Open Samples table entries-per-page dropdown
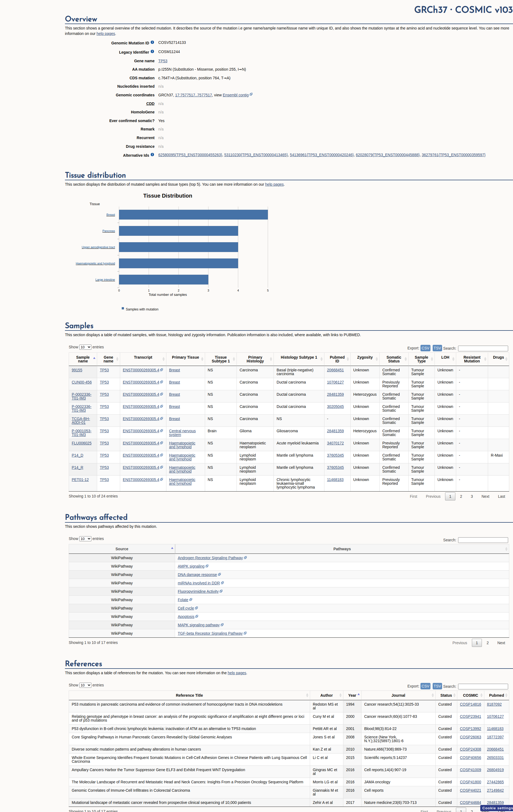 coord(85,347)
